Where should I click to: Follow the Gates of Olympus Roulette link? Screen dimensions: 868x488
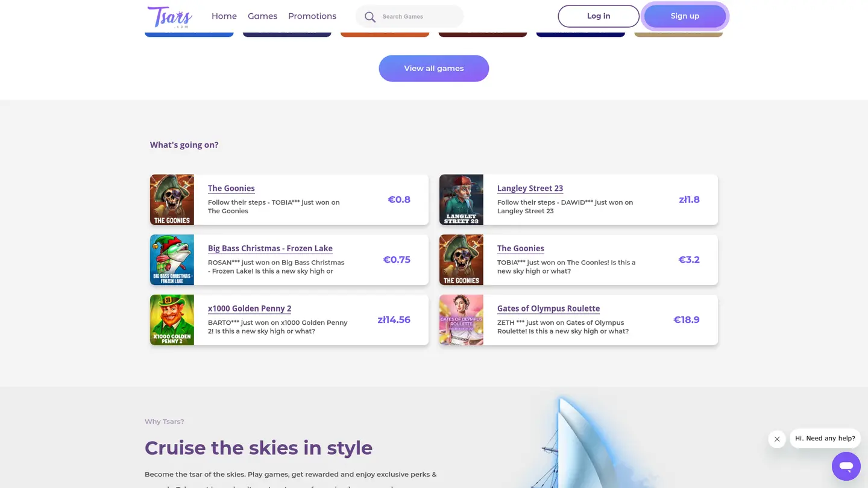[x=549, y=308]
